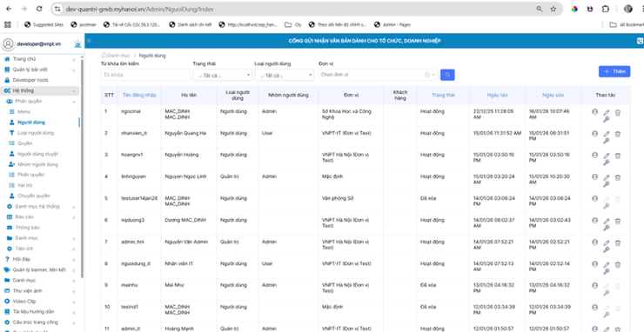The width and height of the screenshot is (644, 332).
Task: Click the blue search magnifier button
Action: click(x=447, y=75)
